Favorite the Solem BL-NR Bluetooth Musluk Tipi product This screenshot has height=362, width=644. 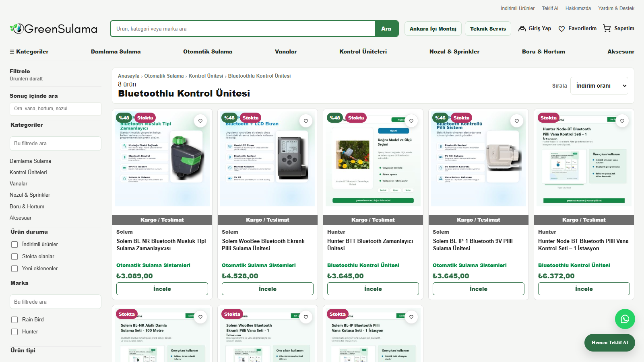(200, 121)
